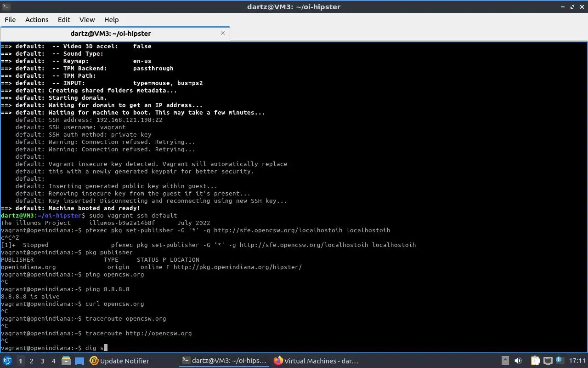Click the 'Keymap: en-us' output line

[76, 61]
